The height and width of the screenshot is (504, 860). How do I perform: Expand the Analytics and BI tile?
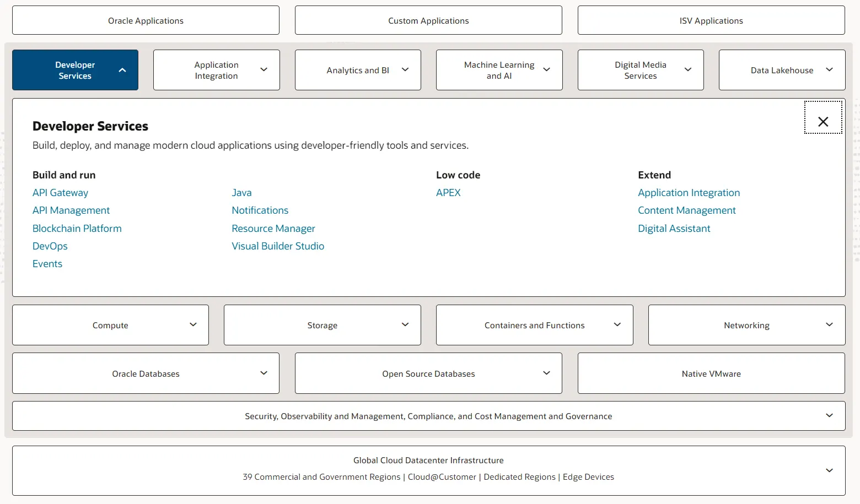click(358, 70)
